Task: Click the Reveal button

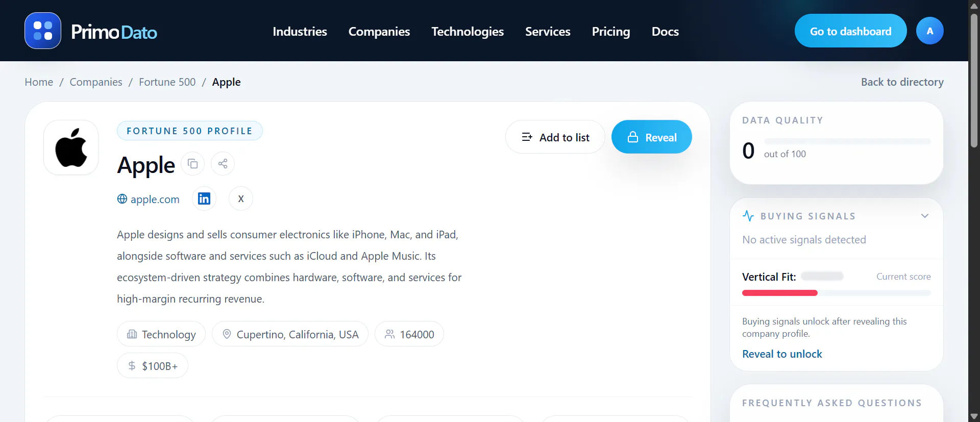Action: coord(651,137)
